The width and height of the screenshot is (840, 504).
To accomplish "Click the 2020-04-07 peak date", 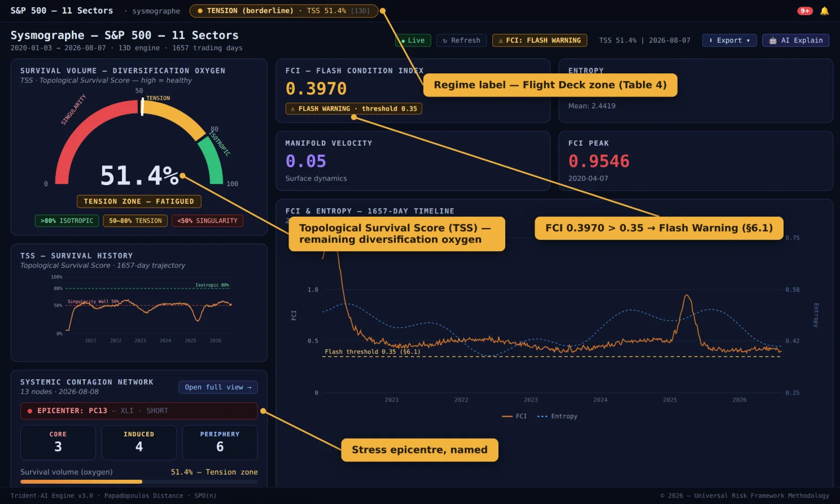I will point(588,178).
